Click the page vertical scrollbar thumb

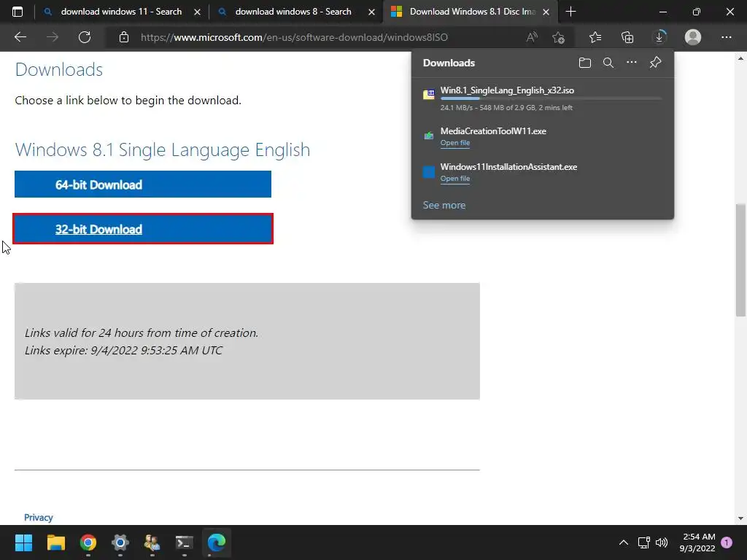740,260
